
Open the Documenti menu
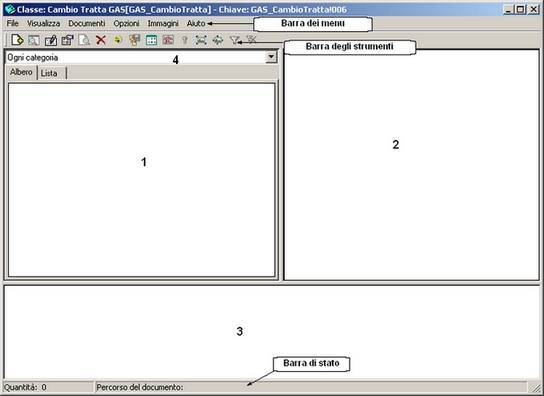[87, 24]
